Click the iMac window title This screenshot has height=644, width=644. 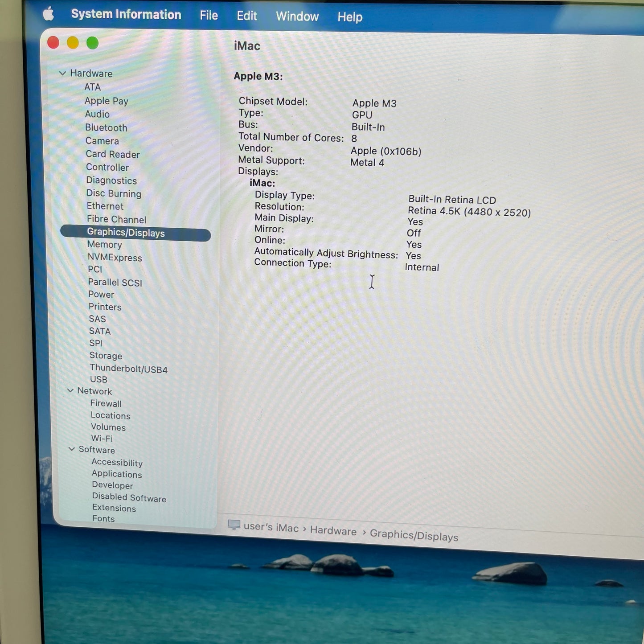pos(247,46)
